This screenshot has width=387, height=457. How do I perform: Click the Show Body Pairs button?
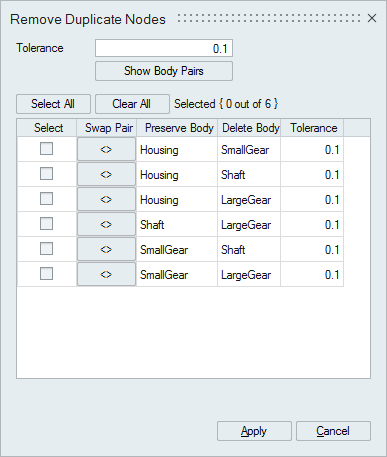click(164, 71)
